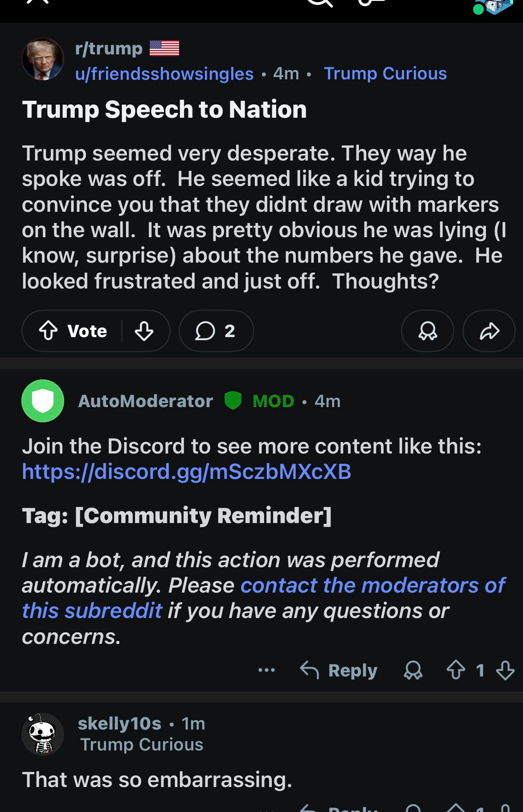Upvote the Trump Speech to Nation post
The image size is (523, 812).
tap(49, 331)
